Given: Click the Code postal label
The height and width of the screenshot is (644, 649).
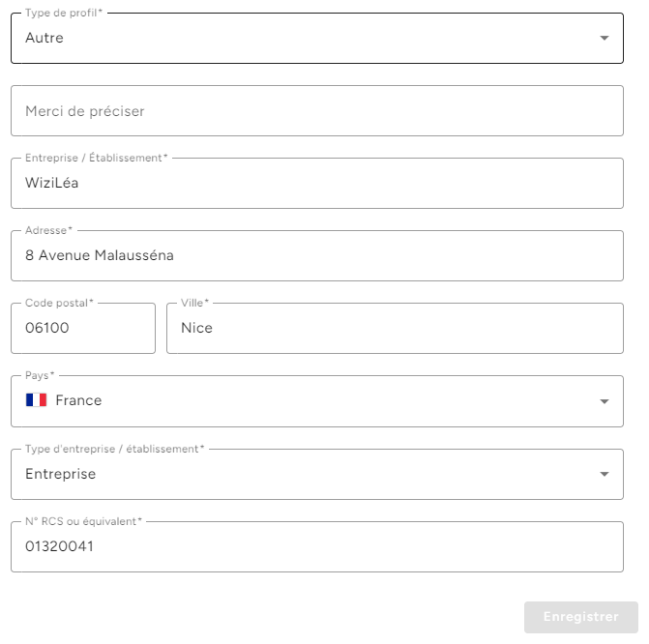Looking at the screenshot, I should (59, 303).
